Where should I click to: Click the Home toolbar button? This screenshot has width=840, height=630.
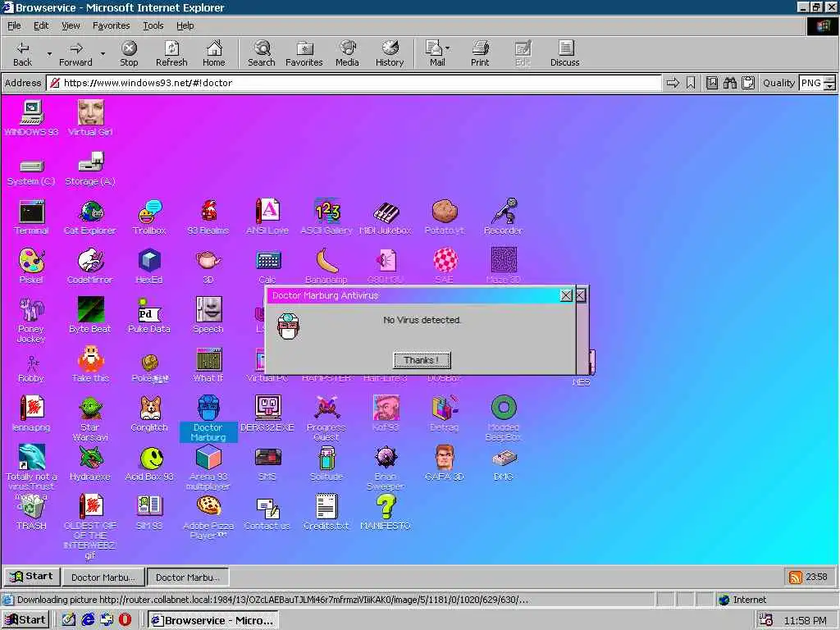point(214,53)
